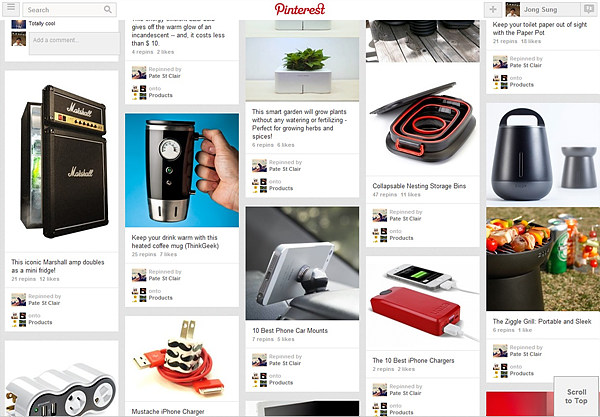This screenshot has height=417, width=600.
Task: Open the Mustache iPhone Charger pin image
Action: tap(182, 358)
